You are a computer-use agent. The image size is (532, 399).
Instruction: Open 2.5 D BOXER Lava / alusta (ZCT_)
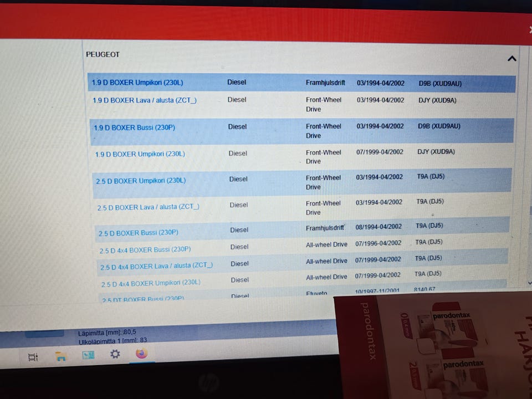149,207
